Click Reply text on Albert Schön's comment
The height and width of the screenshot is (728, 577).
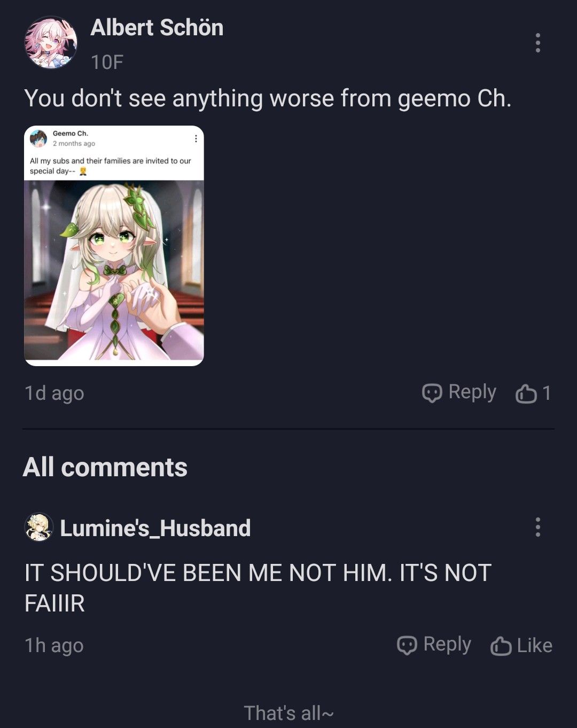(x=472, y=392)
